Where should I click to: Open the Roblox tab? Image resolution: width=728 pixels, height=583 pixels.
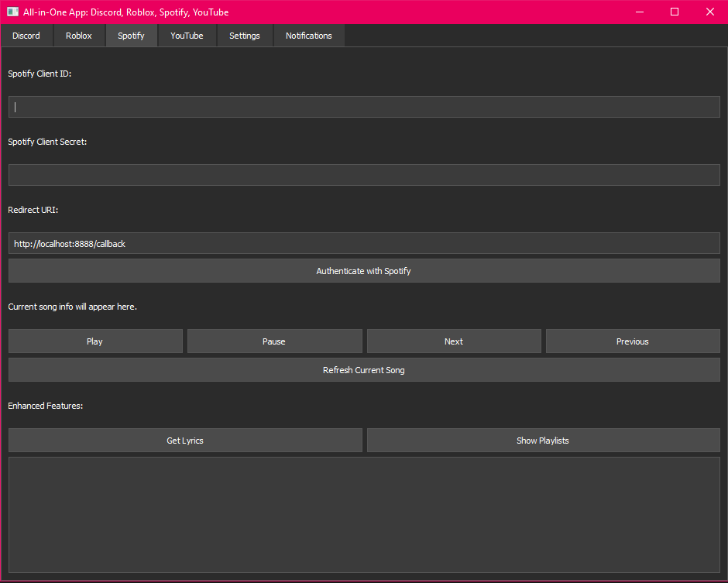click(x=79, y=36)
